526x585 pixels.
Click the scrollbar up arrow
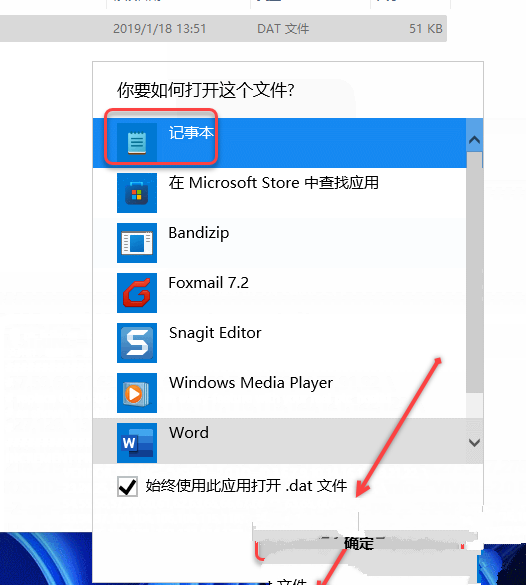475,140
